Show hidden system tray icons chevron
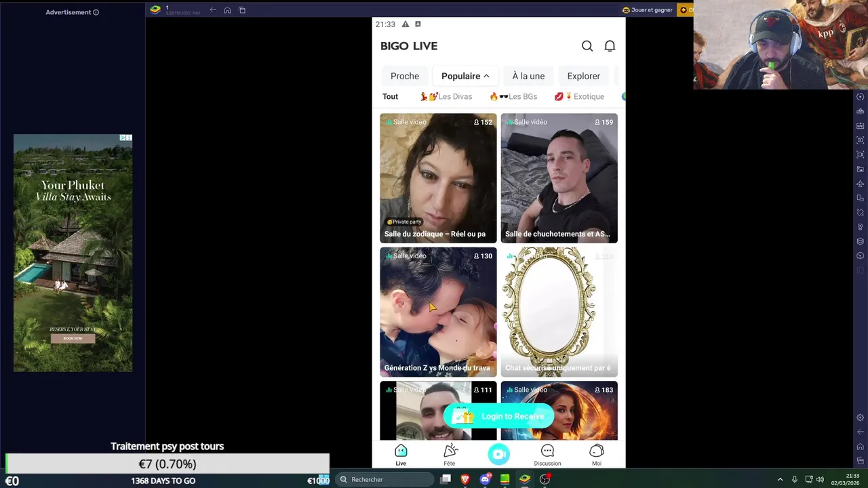 tap(780, 479)
